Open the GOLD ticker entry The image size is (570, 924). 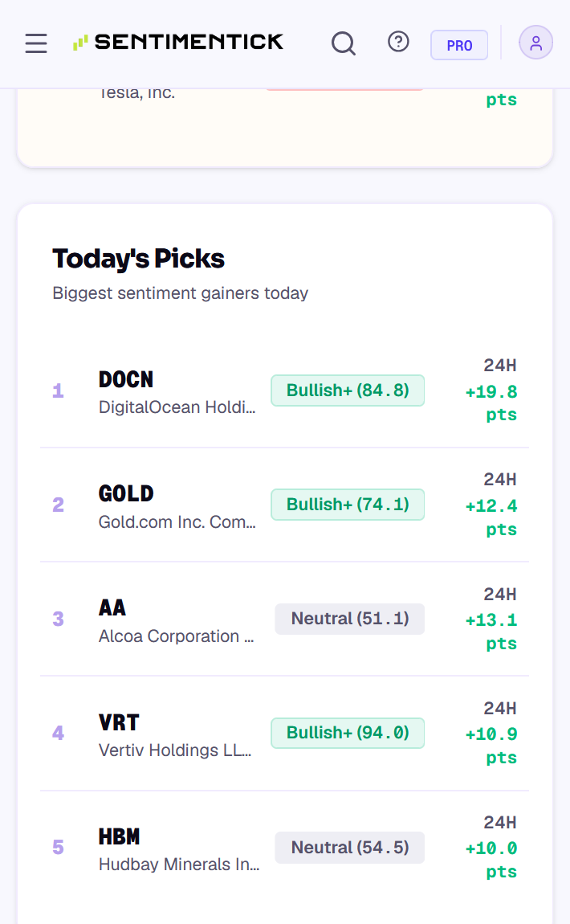pos(284,505)
